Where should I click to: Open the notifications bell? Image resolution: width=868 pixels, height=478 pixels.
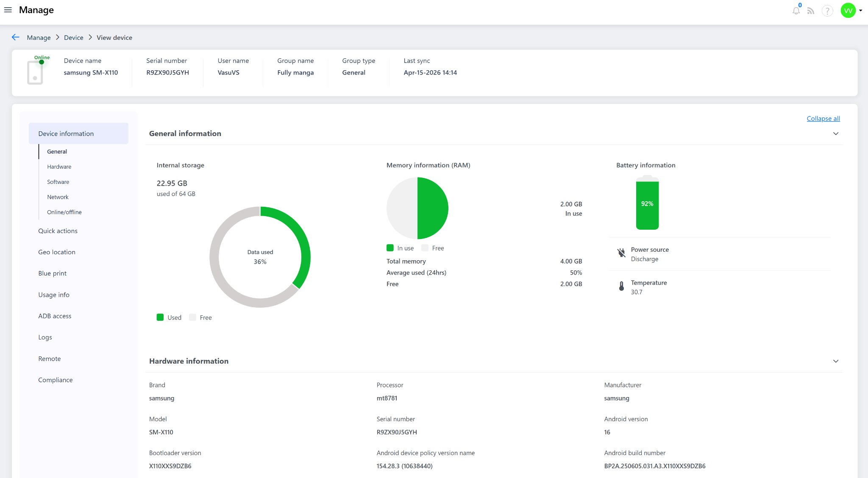796,11
